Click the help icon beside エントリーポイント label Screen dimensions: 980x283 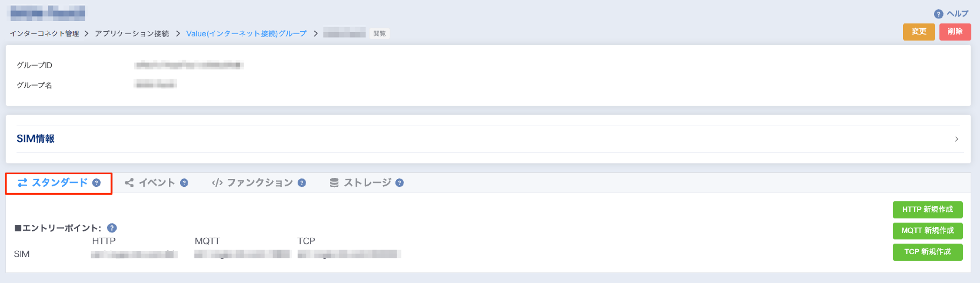pos(112,228)
